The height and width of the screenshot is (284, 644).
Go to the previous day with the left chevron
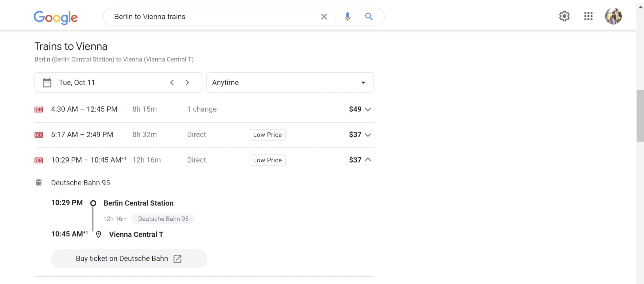[x=172, y=83]
